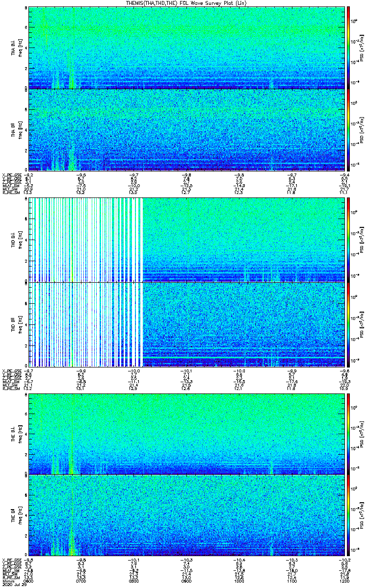
Task: Click the 1100 time tick label
Action: point(291,581)
